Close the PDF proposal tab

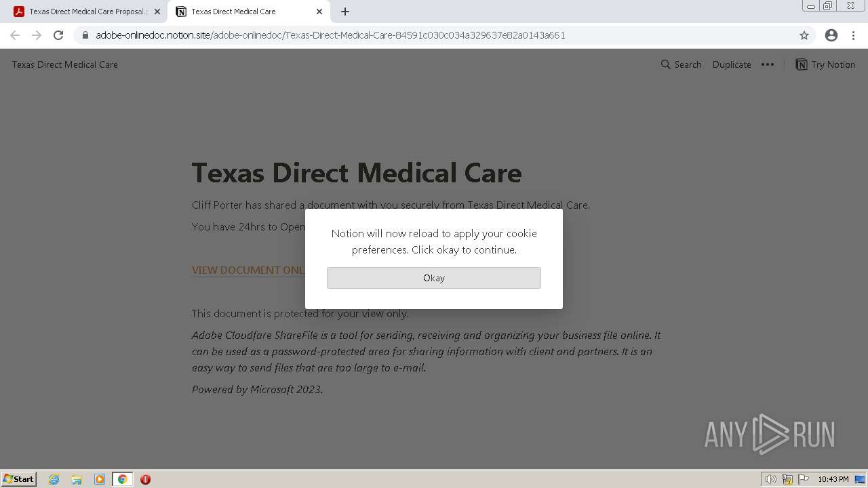[157, 12]
